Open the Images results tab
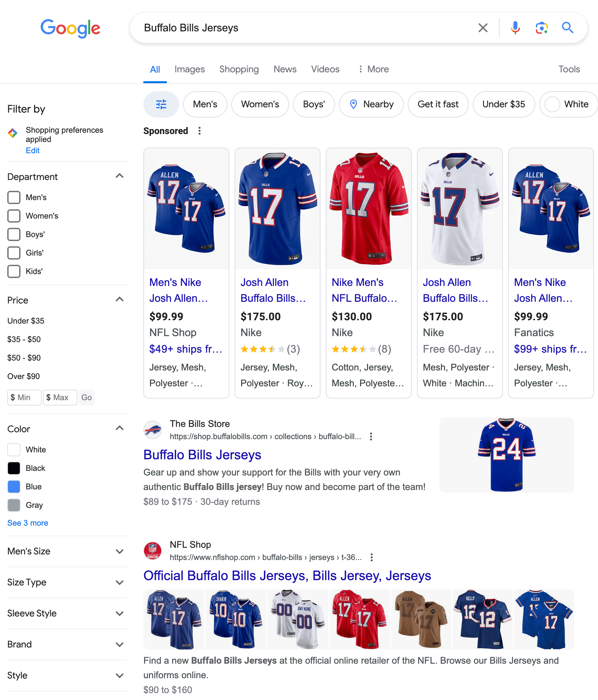The height and width of the screenshot is (700, 598). [189, 69]
